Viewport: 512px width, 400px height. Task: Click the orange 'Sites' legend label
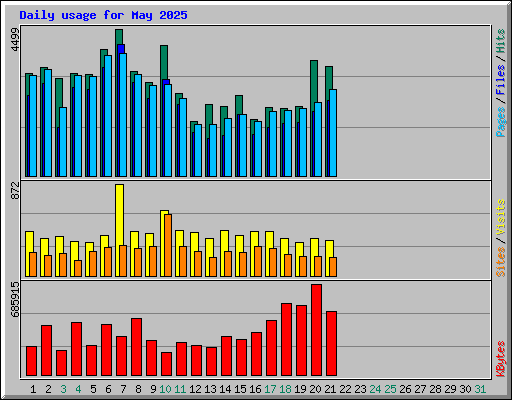501,262
